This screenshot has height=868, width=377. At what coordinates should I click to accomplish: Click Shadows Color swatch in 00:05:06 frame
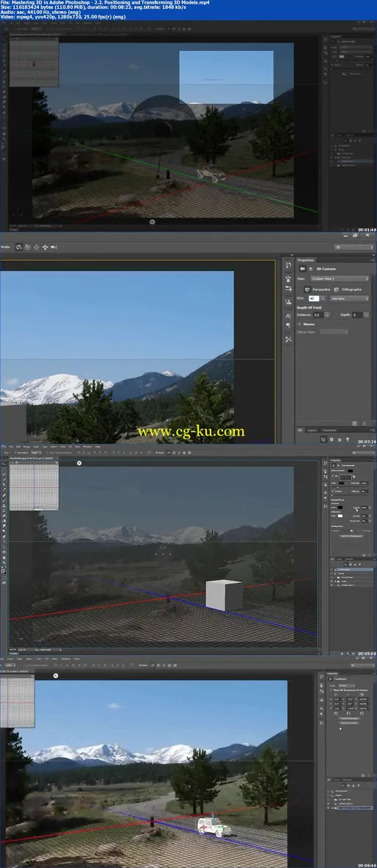click(x=340, y=508)
